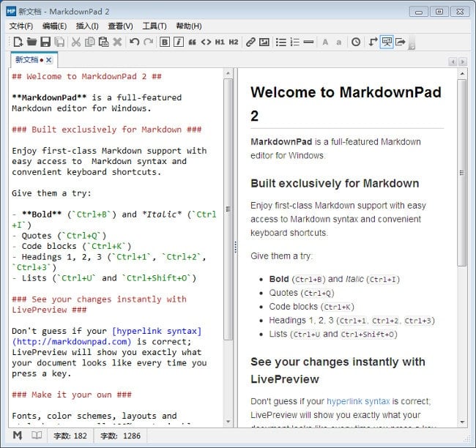Apply Heading 2 with H2 icon

(x=234, y=42)
